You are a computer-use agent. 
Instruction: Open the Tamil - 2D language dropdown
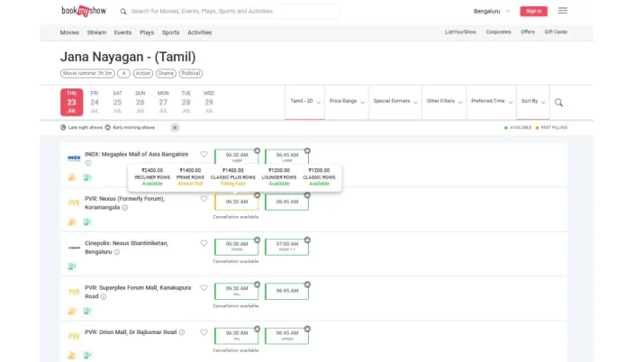[304, 102]
